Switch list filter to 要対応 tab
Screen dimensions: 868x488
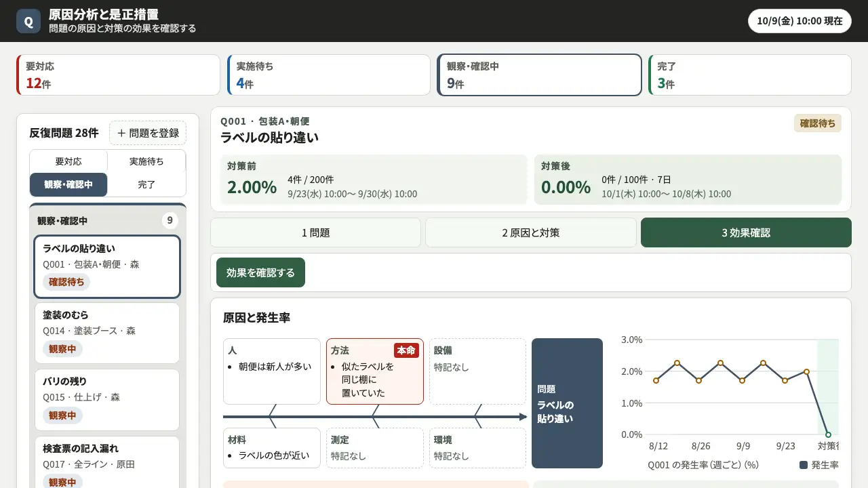(x=68, y=161)
